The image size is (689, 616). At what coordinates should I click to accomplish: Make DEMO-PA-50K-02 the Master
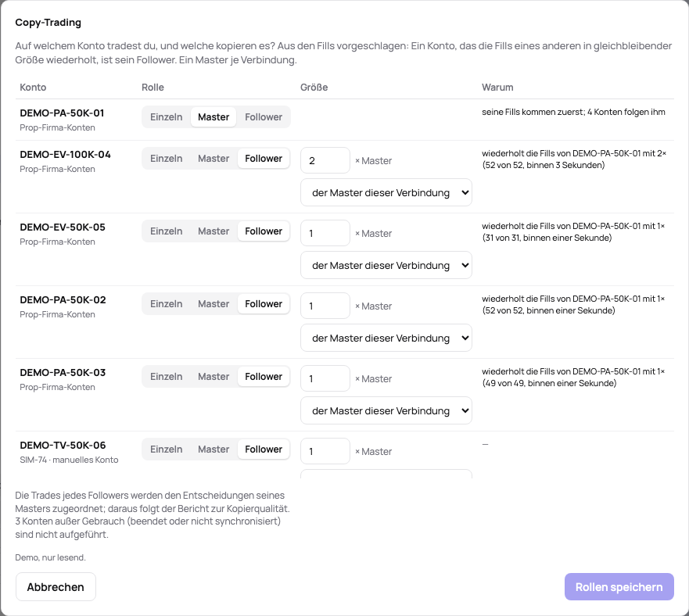(x=214, y=303)
